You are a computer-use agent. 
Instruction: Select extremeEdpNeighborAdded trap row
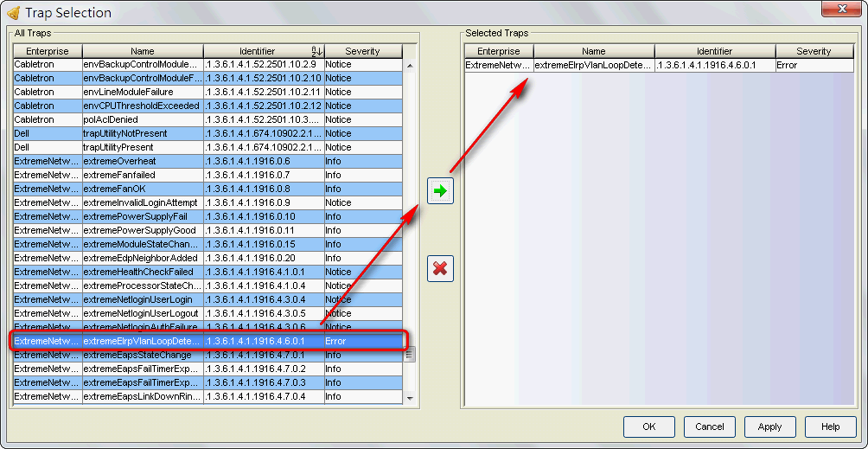pos(207,258)
